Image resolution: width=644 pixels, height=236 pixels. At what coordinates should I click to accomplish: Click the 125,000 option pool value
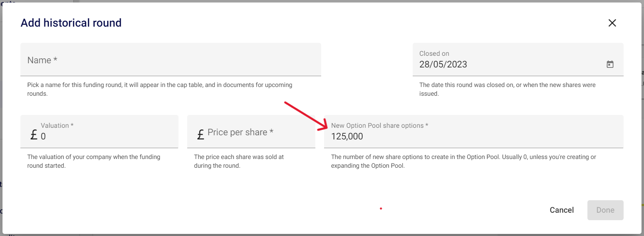click(x=347, y=137)
